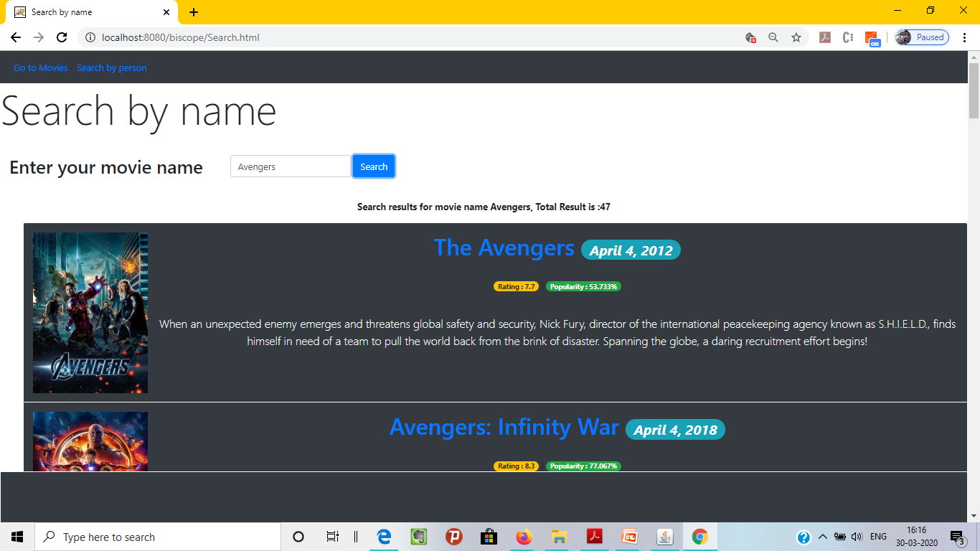Open the Java app on taskbar
Viewport: 980px width, 551px height.
tap(664, 537)
